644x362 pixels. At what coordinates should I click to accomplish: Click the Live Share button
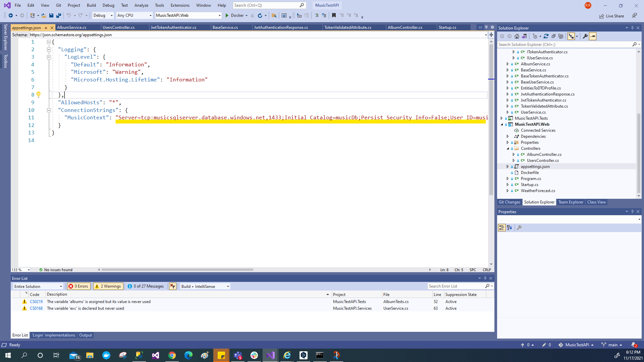(612, 16)
